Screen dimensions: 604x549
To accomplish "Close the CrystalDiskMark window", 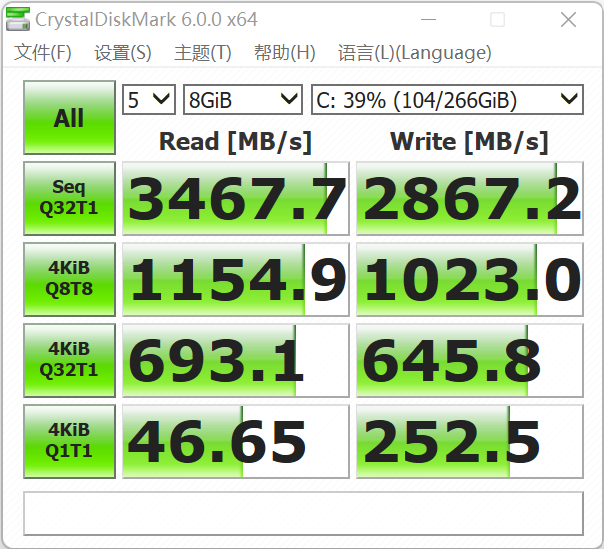I will tap(569, 19).
